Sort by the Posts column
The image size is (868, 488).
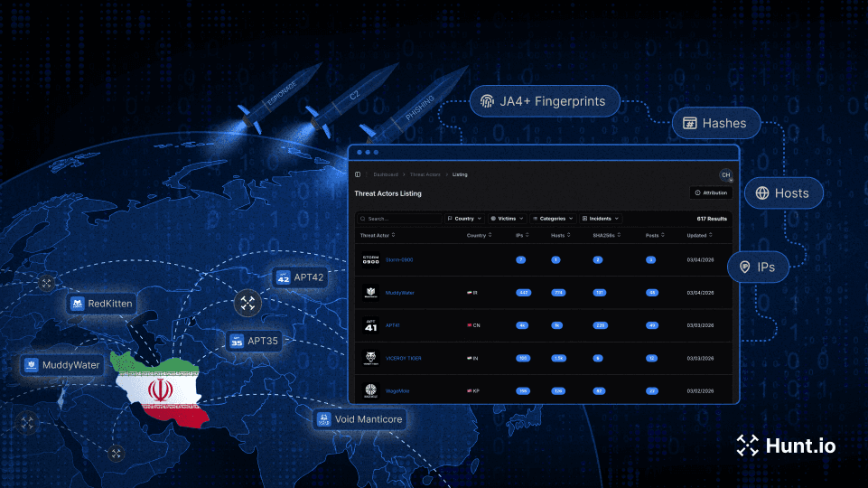(x=655, y=235)
